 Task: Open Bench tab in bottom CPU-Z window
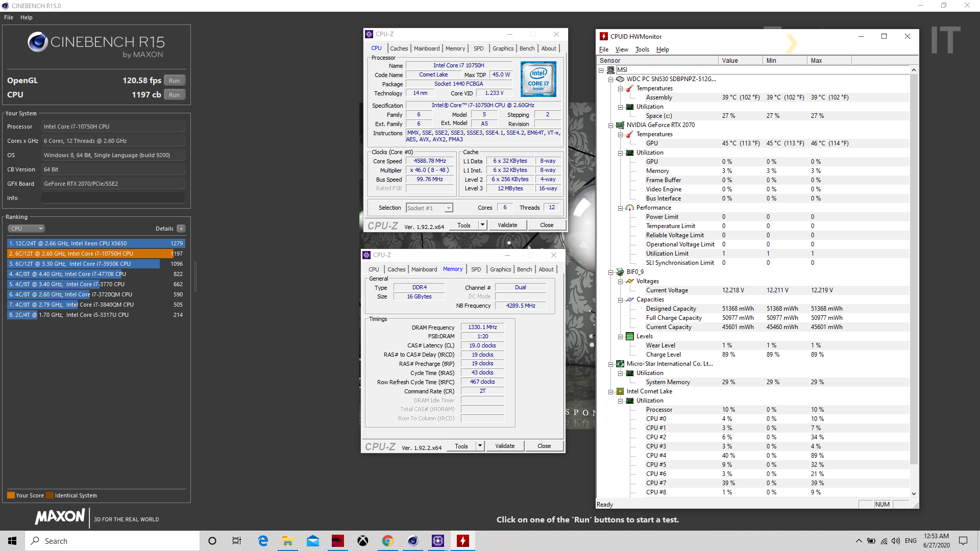click(x=524, y=269)
